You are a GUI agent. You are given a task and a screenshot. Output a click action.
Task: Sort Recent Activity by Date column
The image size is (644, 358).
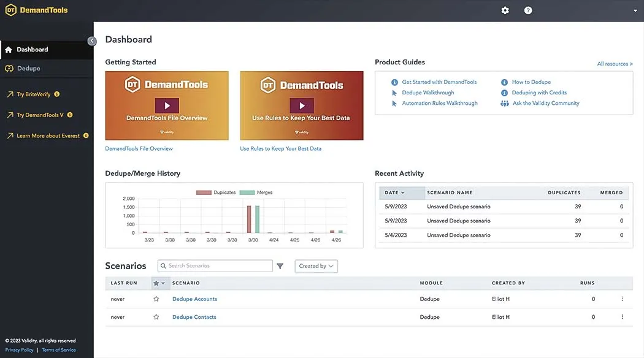click(x=395, y=192)
